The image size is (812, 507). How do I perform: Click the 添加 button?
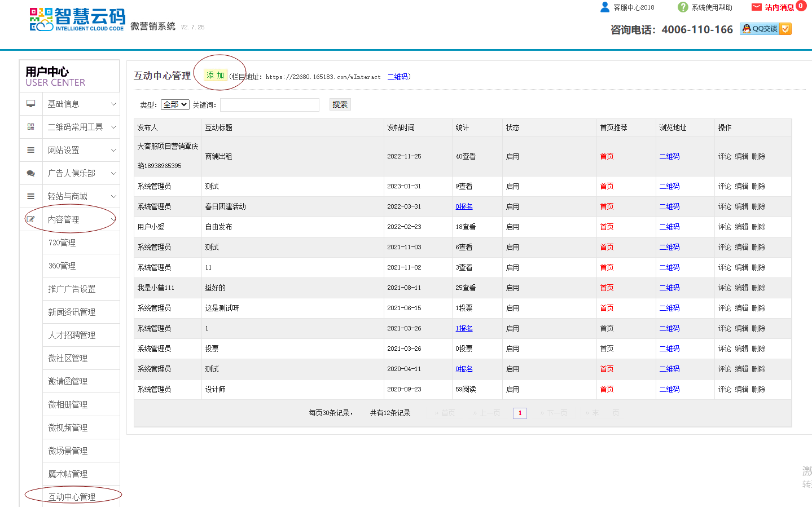(215, 76)
